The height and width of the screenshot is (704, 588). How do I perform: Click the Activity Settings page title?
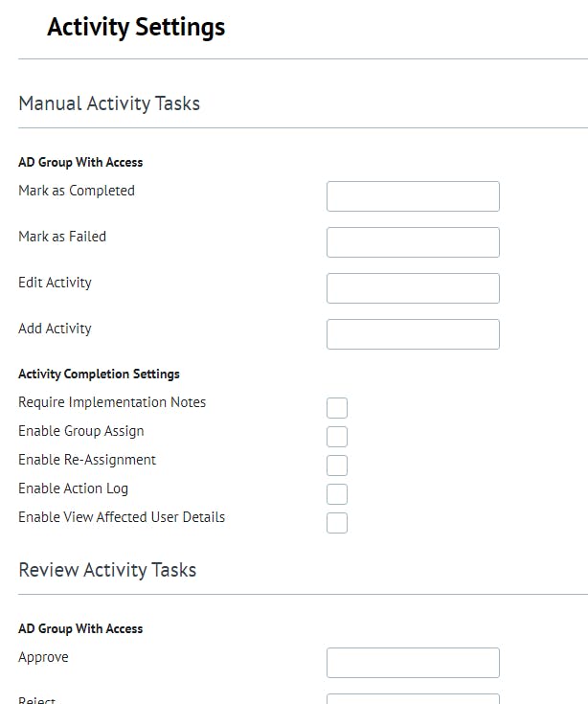click(136, 27)
